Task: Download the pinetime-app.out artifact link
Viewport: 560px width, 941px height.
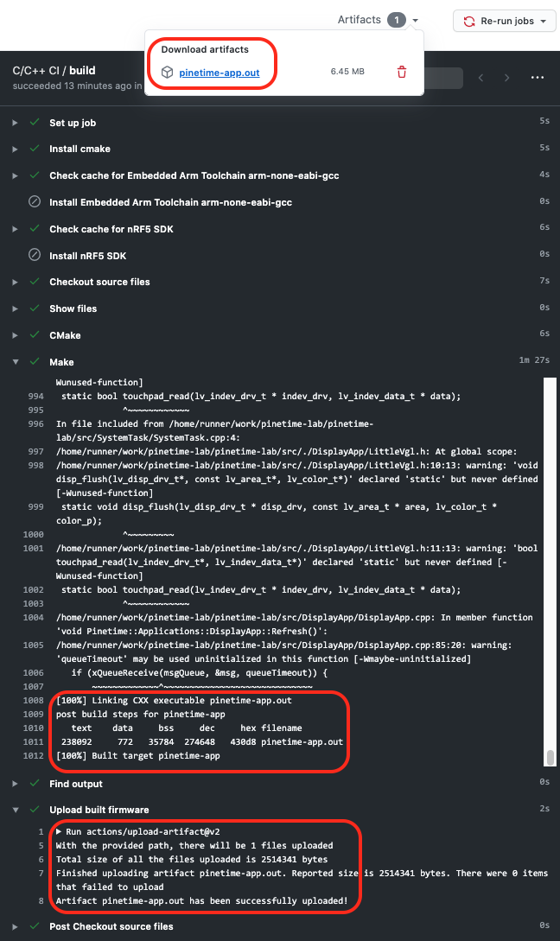Action: click(x=220, y=73)
